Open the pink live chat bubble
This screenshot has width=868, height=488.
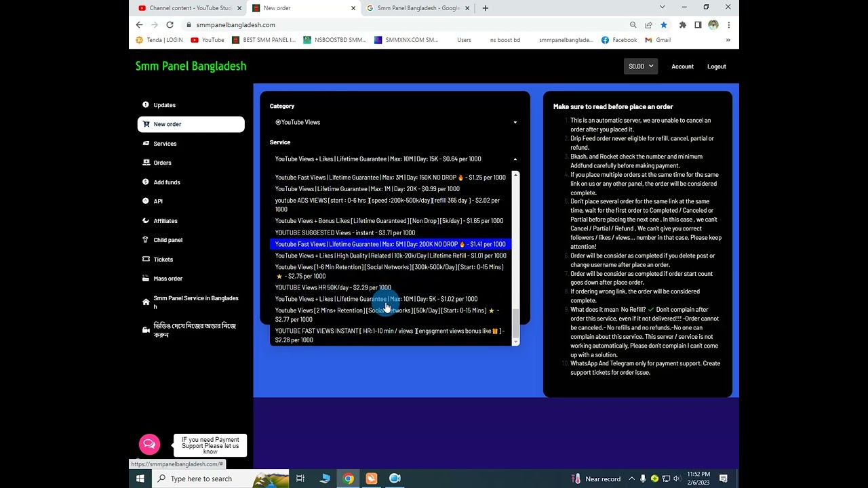(149, 444)
